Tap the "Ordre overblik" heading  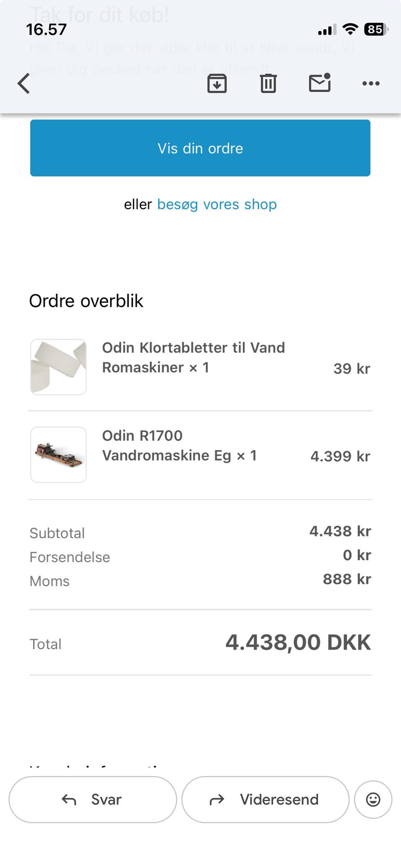click(x=86, y=301)
